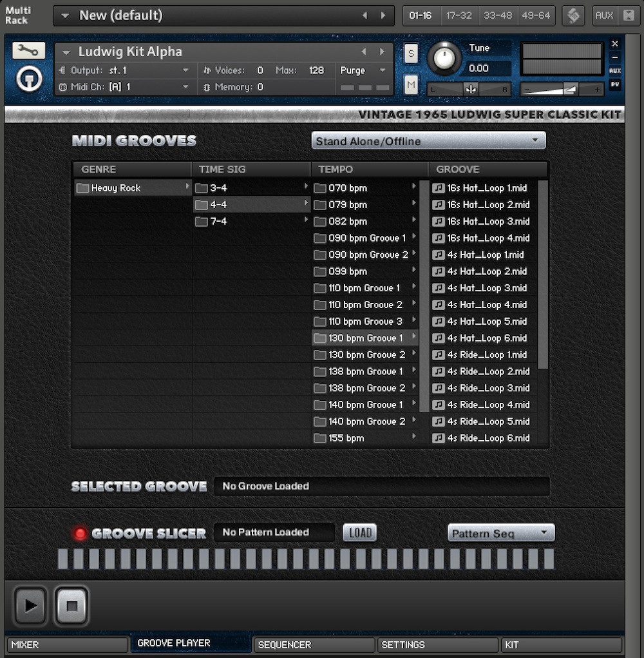Select 4s Ride_Loop 1.mid file icon
This screenshot has width=644, height=658.
click(x=439, y=354)
